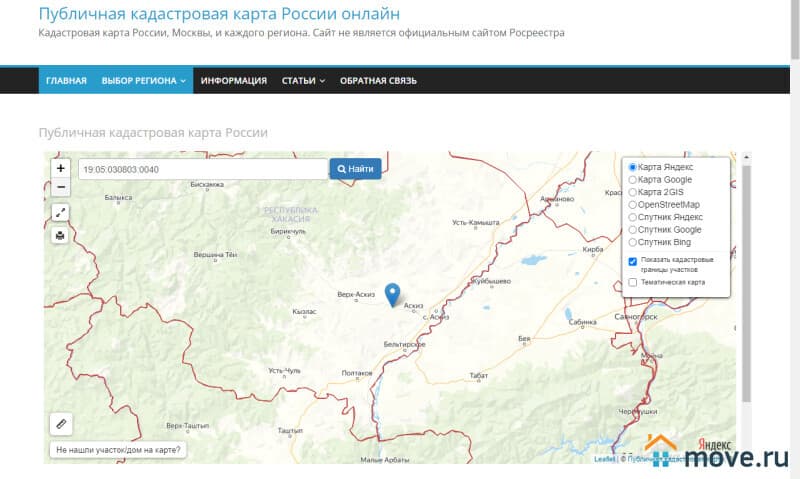
Task: Select Спутник Яндекс radio option
Action: [633, 217]
